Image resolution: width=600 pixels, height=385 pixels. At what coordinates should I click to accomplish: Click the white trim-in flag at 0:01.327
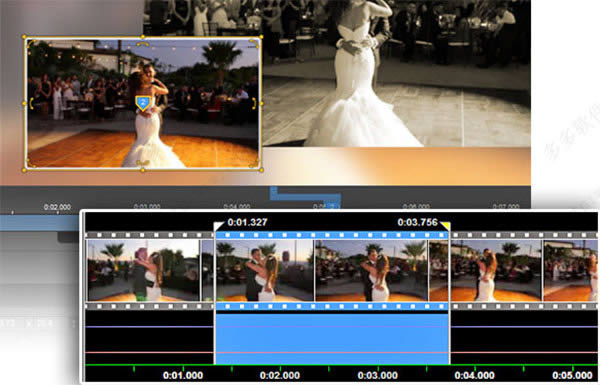218,226
